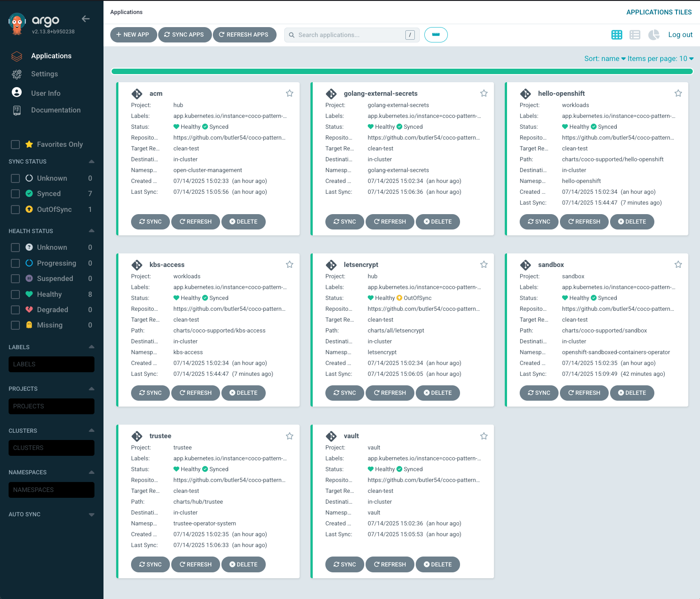The image size is (700, 599).
Task: Open User Info from the sidebar icon
Action: click(x=17, y=92)
